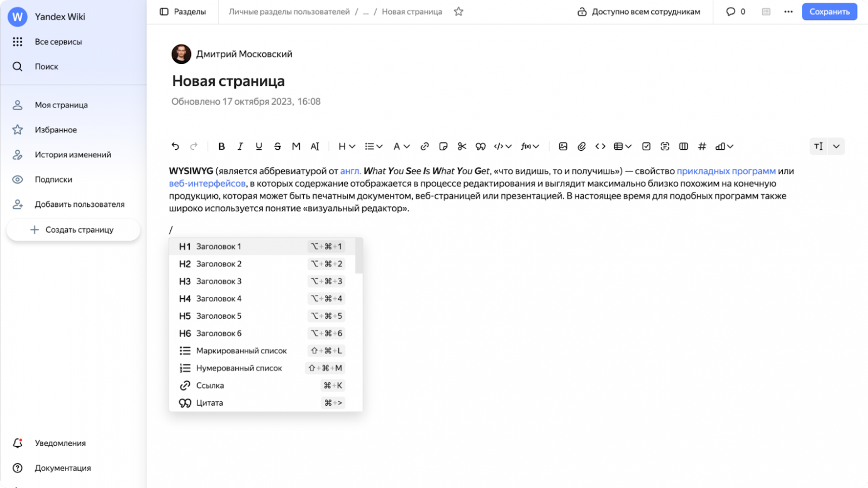
Task: Toggle bold formatting in the toolbar
Action: [221, 146]
